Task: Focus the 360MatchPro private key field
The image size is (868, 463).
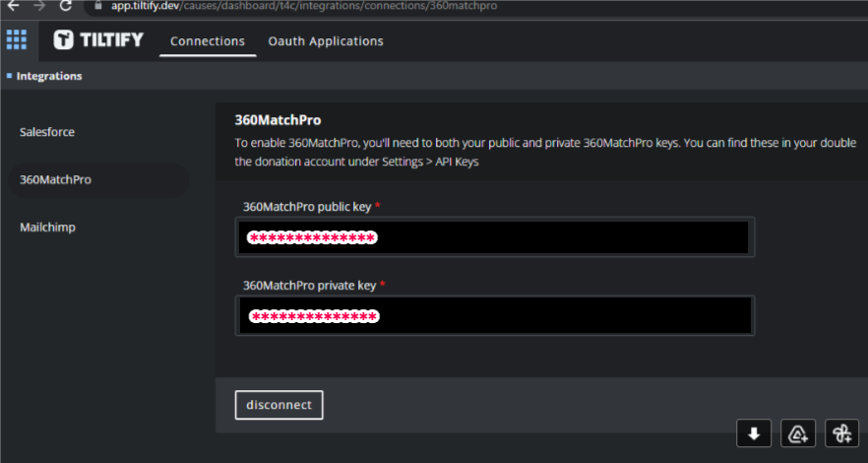Action: click(x=495, y=315)
